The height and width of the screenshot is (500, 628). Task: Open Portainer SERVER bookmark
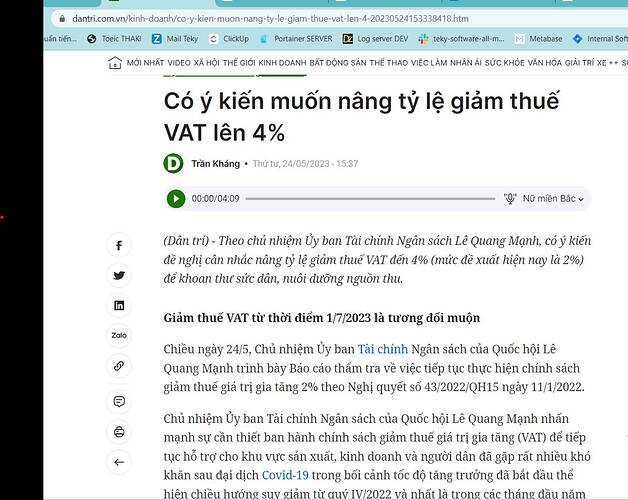[x=296, y=39]
